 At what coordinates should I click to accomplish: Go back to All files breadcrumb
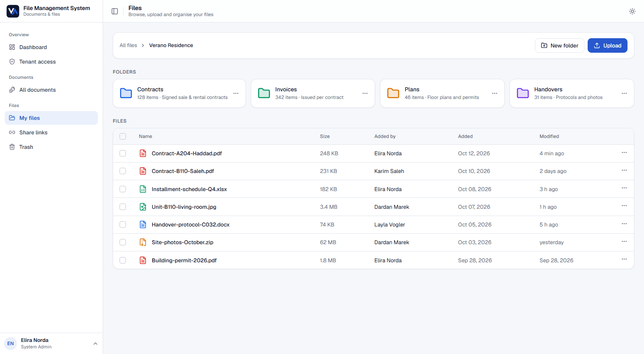coord(128,45)
